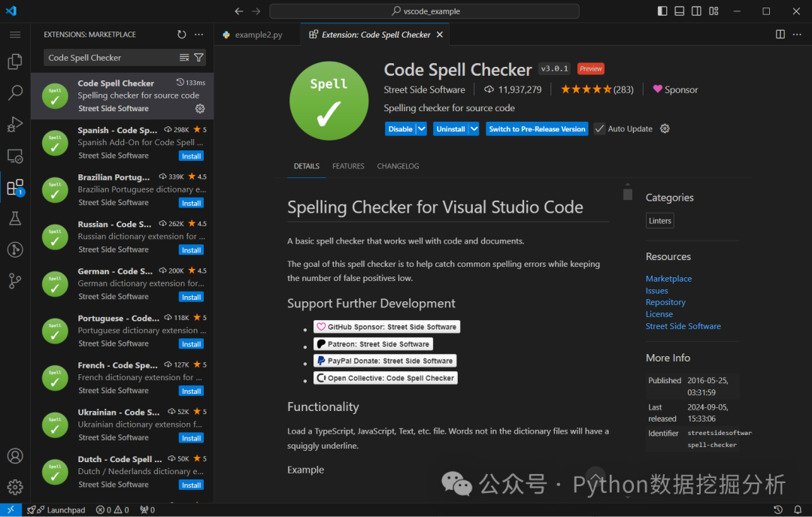The height and width of the screenshot is (517, 812).
Task: Click the Disable button
Action: [400, 128]
